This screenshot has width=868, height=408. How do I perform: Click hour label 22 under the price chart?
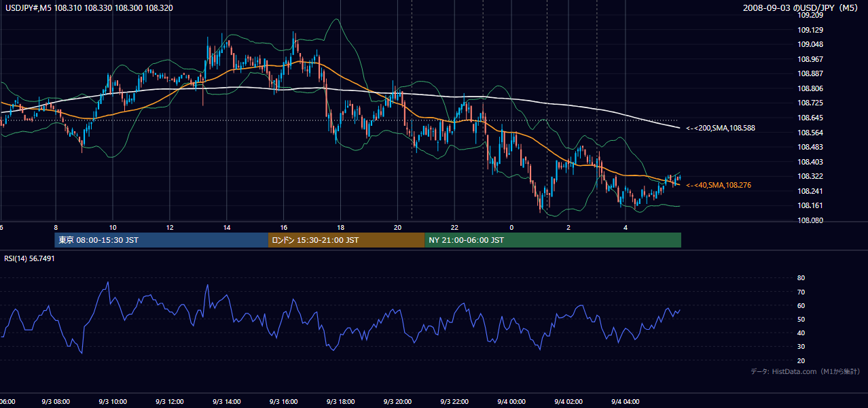(455, 227)
